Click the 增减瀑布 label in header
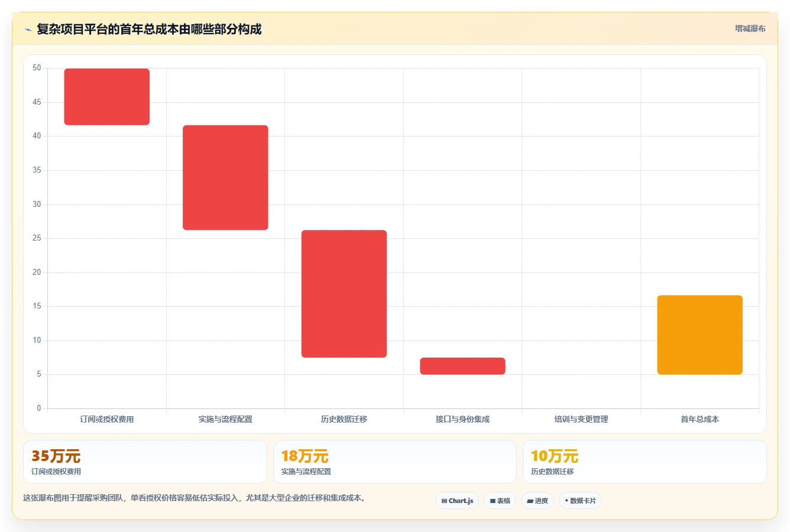 [750, 28]
